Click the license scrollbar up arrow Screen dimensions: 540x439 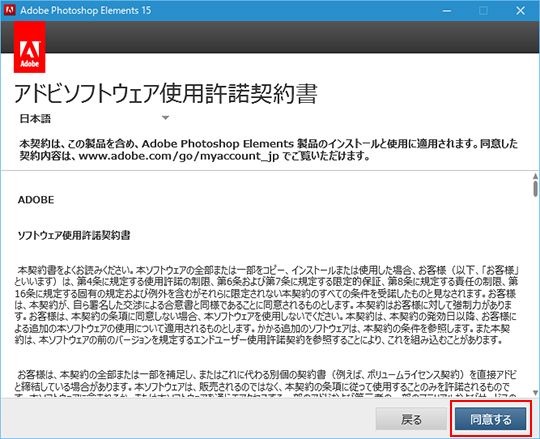tap(535, 176)
